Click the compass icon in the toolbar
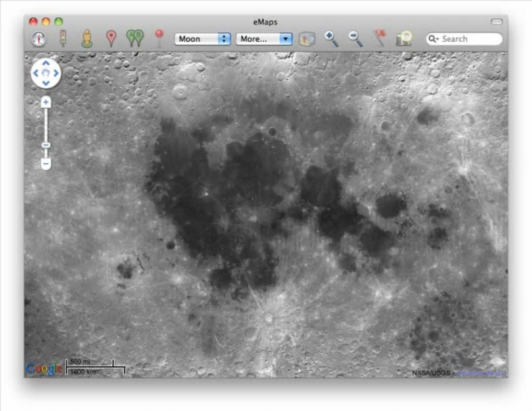 [39, 39]
